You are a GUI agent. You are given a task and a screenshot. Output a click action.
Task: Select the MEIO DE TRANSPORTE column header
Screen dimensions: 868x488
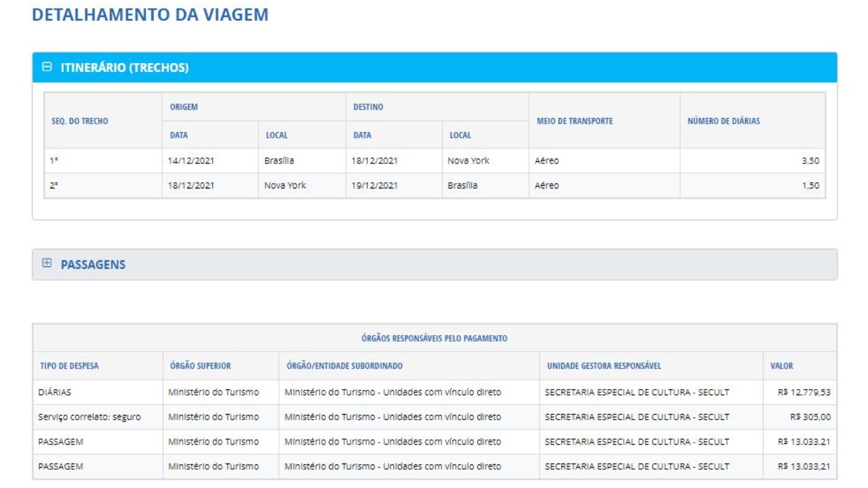[574, 121]
